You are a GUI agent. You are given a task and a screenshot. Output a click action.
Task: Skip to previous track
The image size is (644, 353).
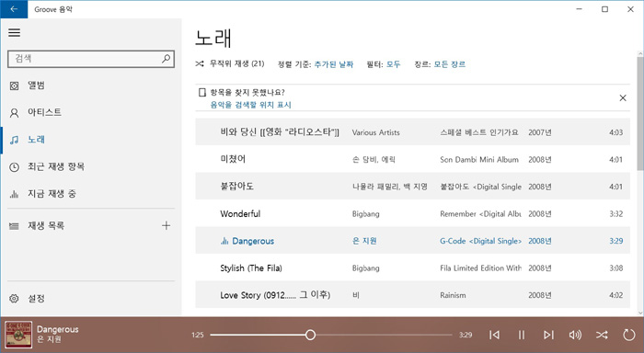(495, 335)
